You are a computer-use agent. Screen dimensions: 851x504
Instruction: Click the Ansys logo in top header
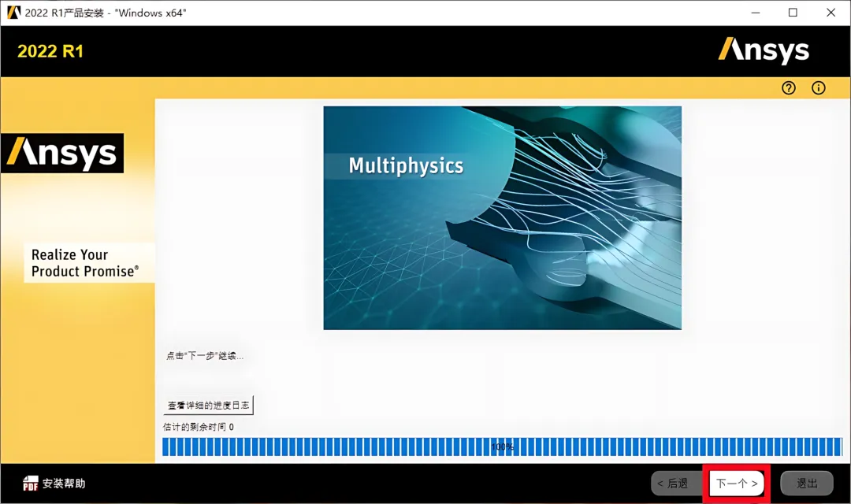coord(764,51)
